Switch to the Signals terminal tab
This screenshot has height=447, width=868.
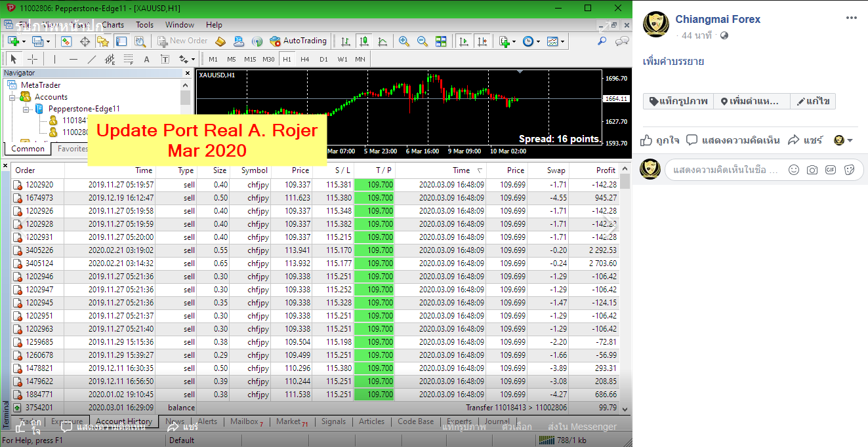(333, 421)
